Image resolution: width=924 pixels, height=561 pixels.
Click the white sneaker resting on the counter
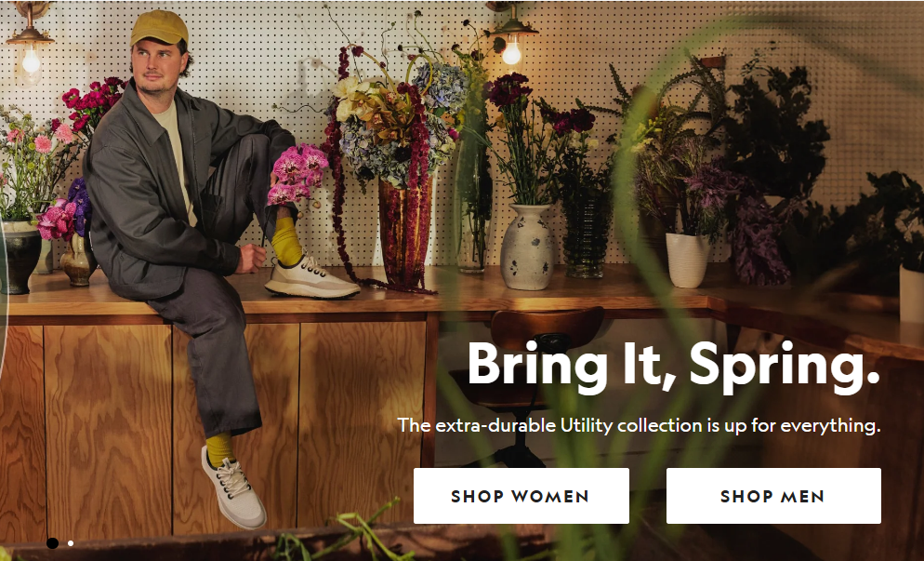(310, 277)
